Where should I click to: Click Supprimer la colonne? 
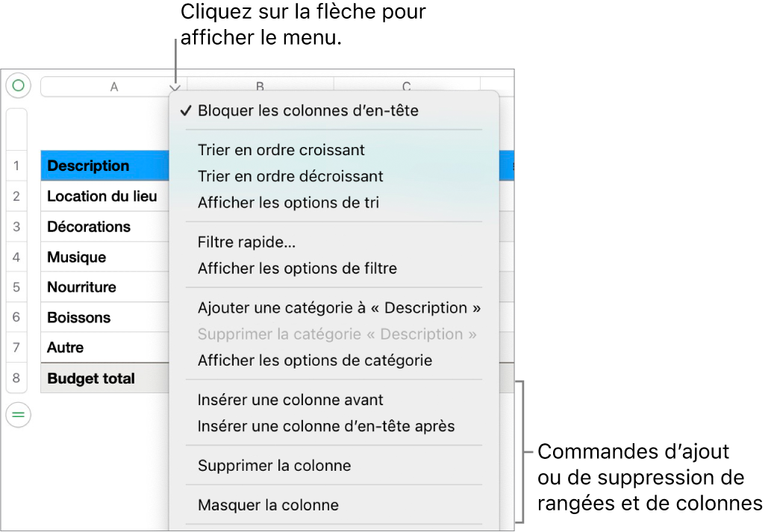[274, 466]
